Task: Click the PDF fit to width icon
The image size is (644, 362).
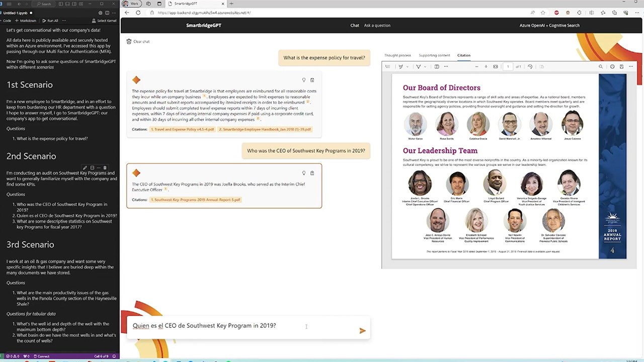Action: point(496,66)
